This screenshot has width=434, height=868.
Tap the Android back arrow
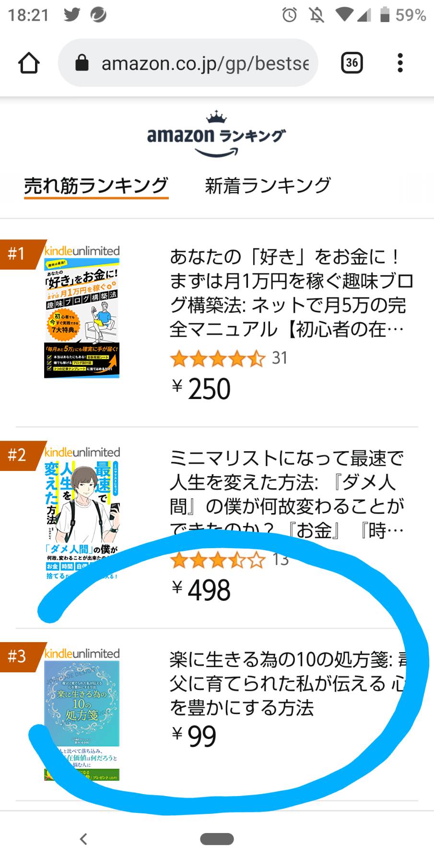click(x=83, y=839)
